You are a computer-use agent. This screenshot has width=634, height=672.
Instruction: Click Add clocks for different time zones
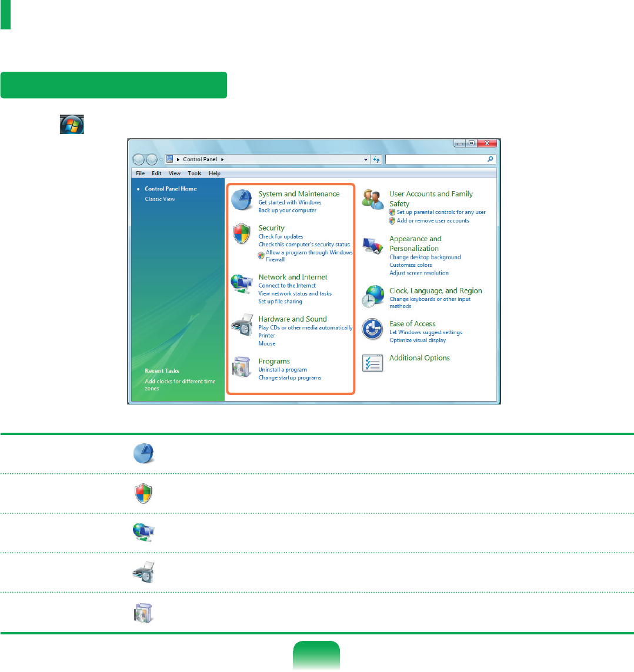tap(180, 385)
